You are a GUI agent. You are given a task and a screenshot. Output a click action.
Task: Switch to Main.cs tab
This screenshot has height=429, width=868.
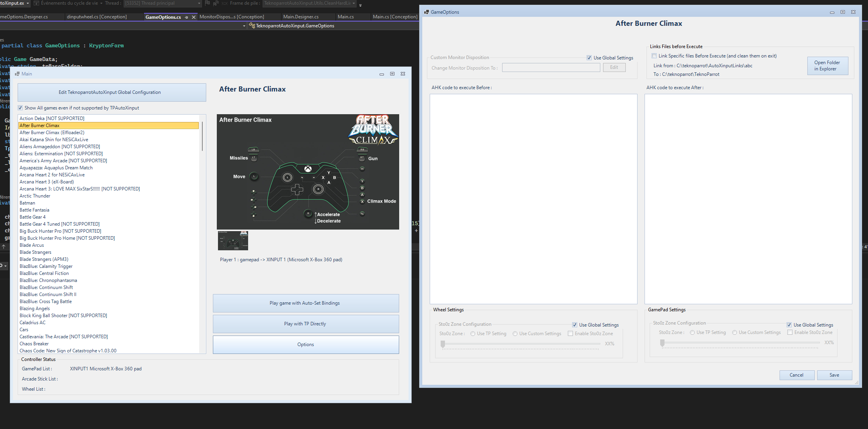[x=346, y=17]
